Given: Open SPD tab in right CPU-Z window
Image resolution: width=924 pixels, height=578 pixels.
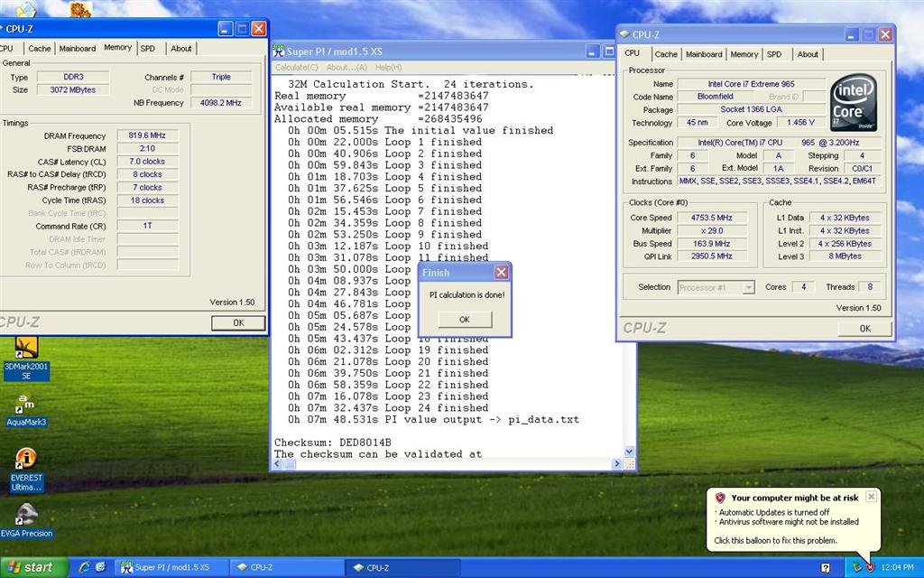Looking at the screenshot, I should point(774,54).
